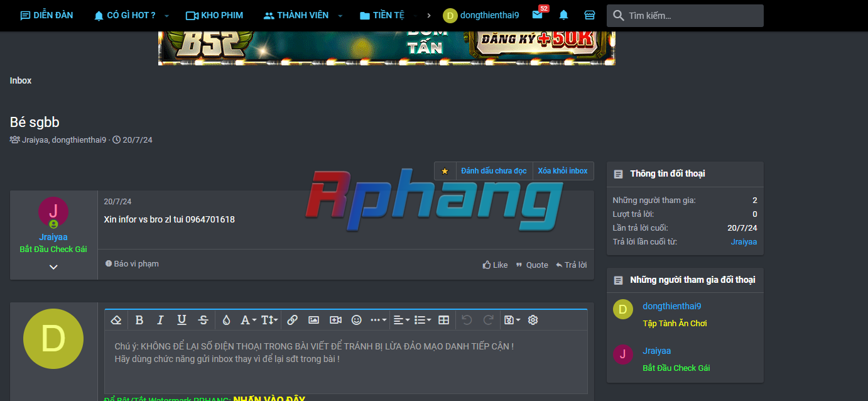Screen dimensions: 868x401
Task: Expand the THÀNH VIÊN dropdown arrow
Action: tap(340, 16)
